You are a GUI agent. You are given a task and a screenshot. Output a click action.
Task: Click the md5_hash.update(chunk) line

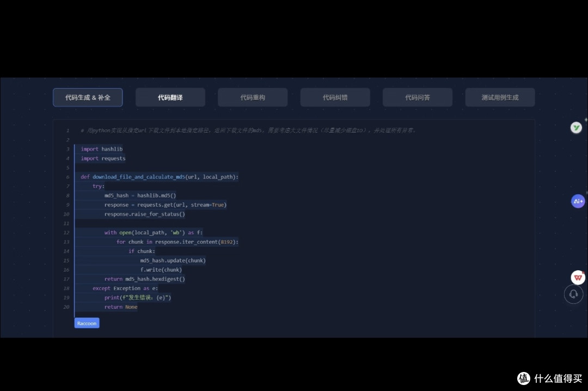pyautogui.click(x=173, y=260)
